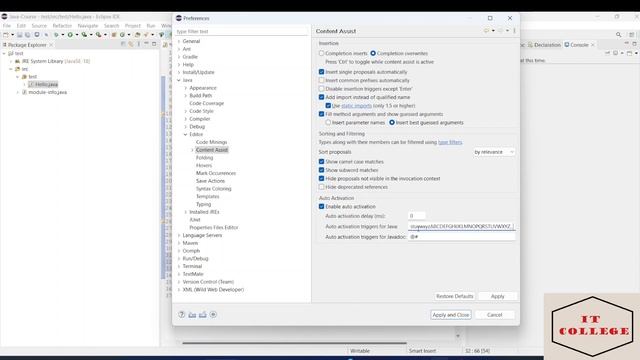Click the Auto activation delay field
Viewport: 640px width, 360px height.
(x=417, y=216)
